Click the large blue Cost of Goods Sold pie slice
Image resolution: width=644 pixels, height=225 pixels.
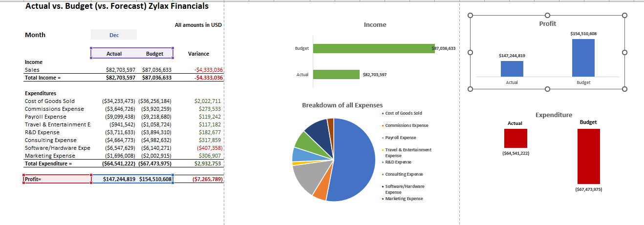tap(352, 156)
